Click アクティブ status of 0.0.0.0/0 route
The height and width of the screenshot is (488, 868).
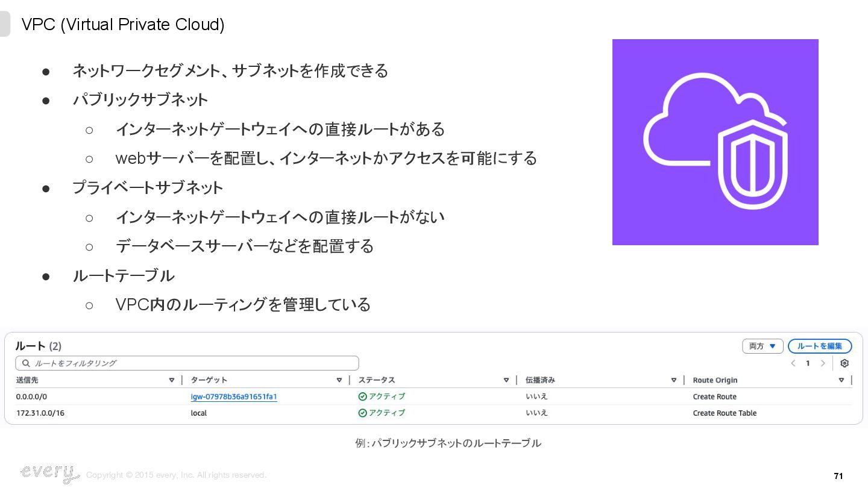(x=382, y=396)
